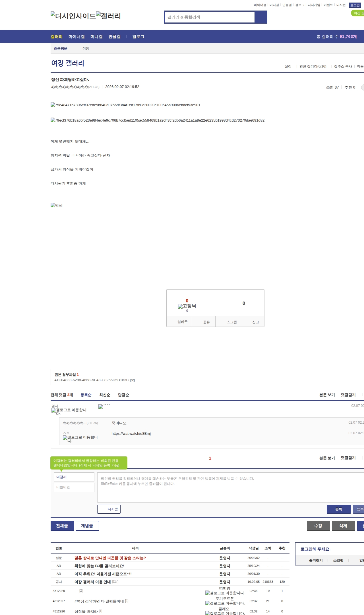The image size is (364, 615).
Task: Sort comments by 최신순
Action: (x=105, y=395)
